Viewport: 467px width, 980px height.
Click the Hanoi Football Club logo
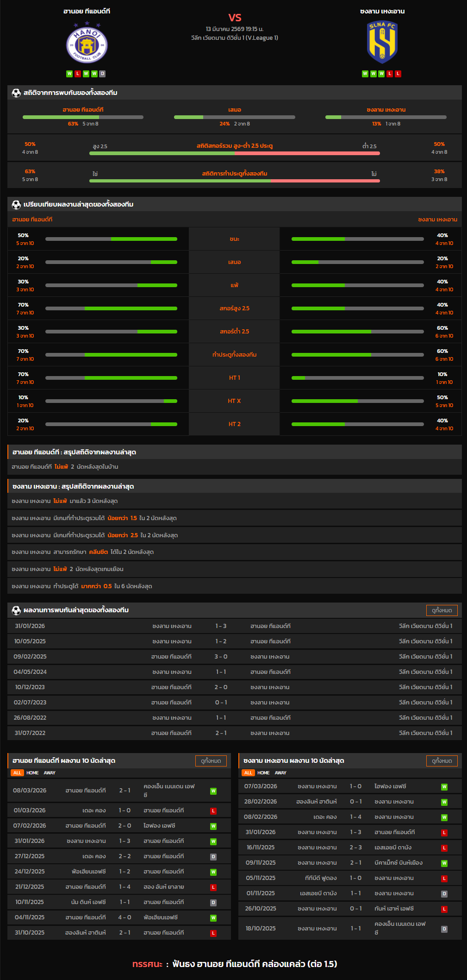pyautogui.click(x=87, y=44)
